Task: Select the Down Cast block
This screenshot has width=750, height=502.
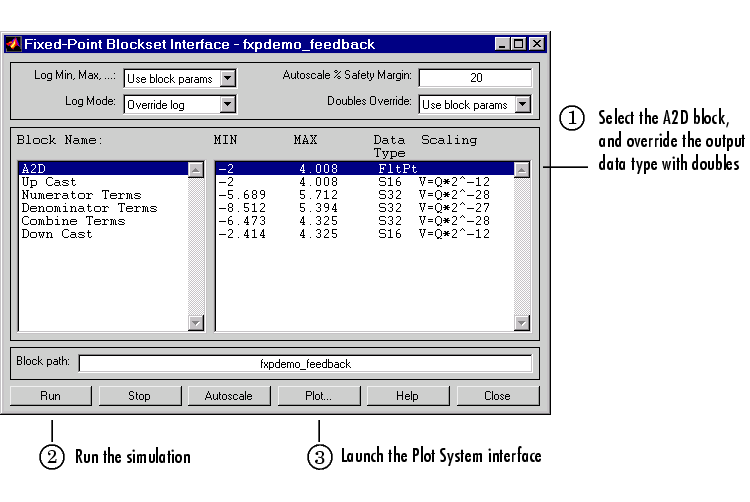Action: tap(56, 234)
